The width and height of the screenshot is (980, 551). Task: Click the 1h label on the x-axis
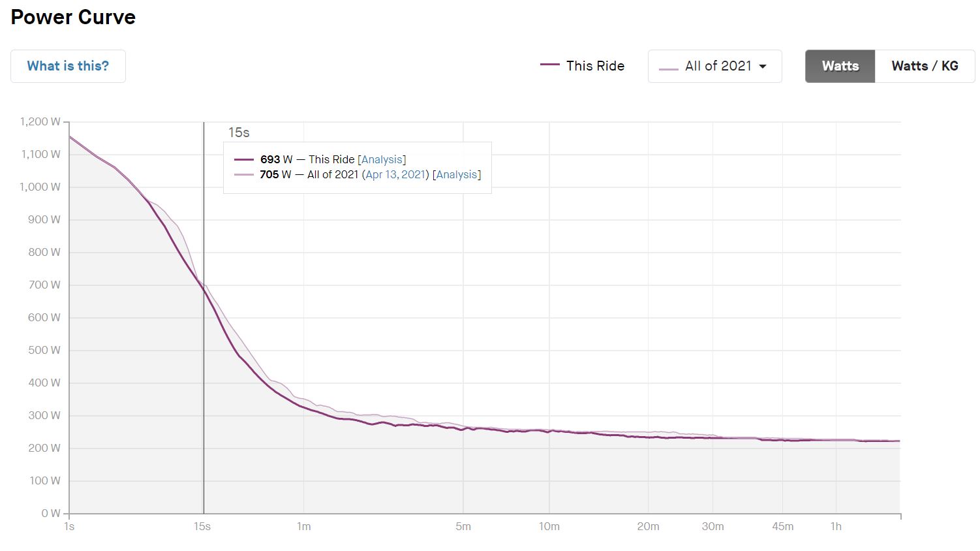(836, 526)
